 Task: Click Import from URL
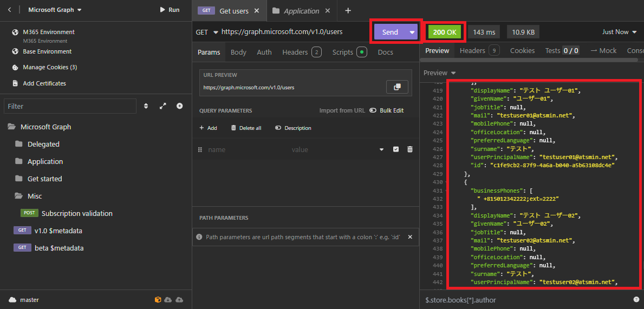tap(342, 110)
